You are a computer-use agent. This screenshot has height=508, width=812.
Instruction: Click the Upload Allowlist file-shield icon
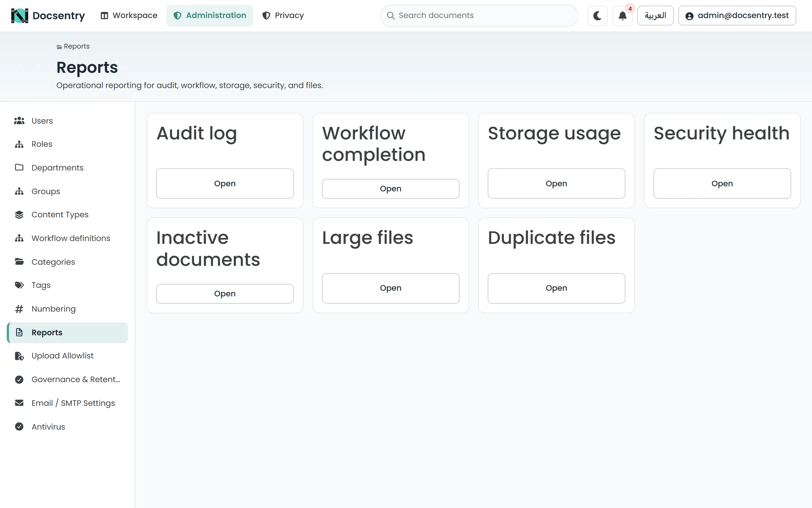coord(19,356)
